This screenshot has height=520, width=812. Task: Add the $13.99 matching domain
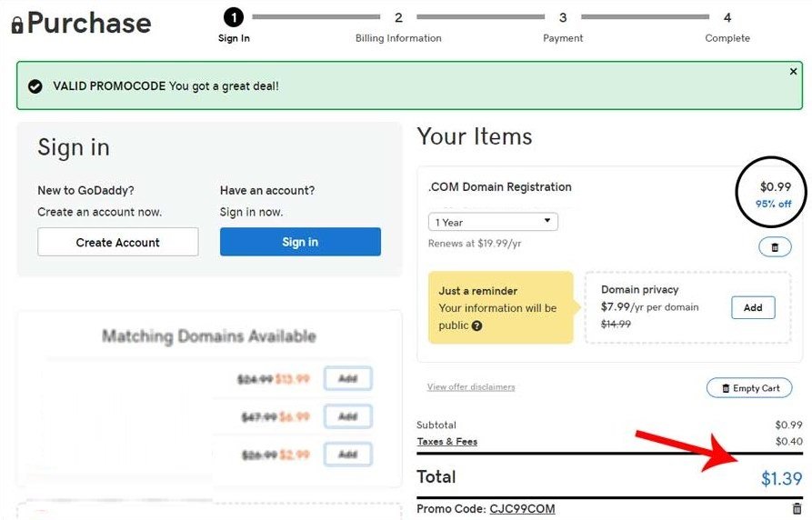tap(348, 378)
